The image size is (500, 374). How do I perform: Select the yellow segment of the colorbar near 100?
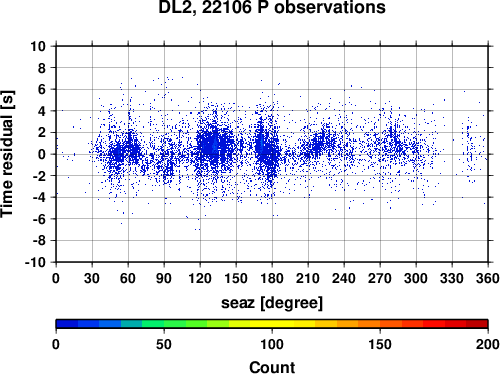pyautogui.click(x=272, y=324)
